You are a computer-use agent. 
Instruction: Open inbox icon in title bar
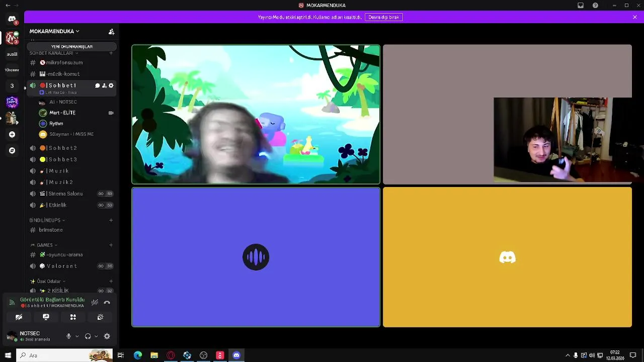581,6
